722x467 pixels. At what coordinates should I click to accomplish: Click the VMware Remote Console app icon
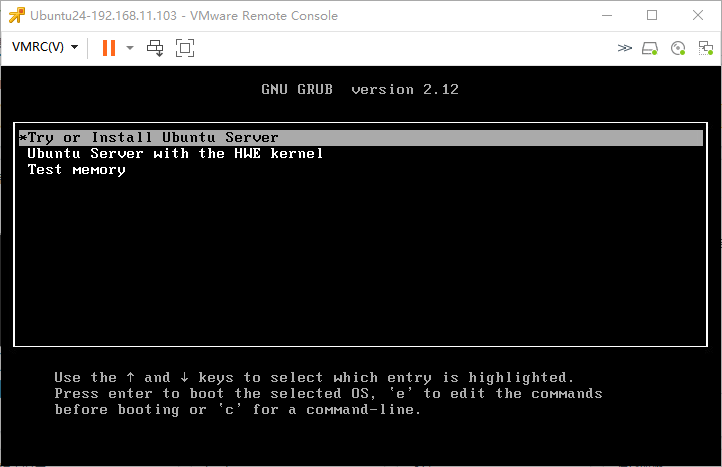[17, 15]
